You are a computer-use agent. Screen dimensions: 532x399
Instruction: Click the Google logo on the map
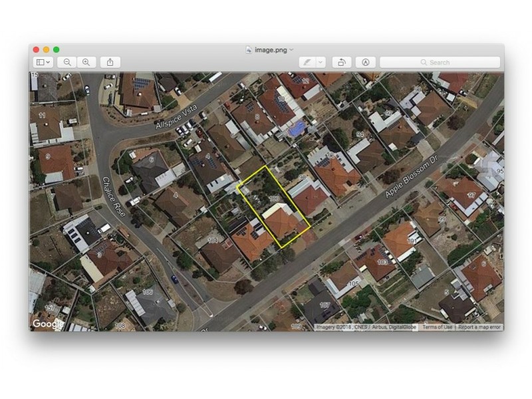pyautogui.click(x=48, y=324)
